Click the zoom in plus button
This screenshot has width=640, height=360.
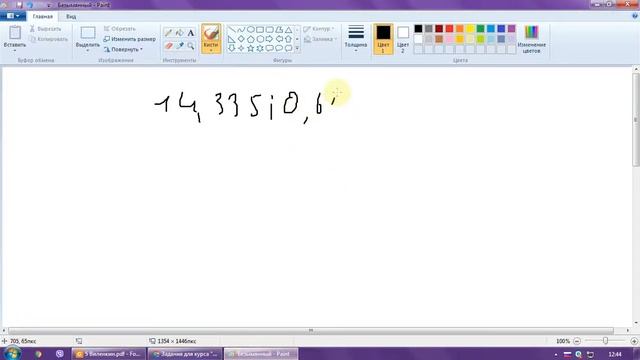634,341
